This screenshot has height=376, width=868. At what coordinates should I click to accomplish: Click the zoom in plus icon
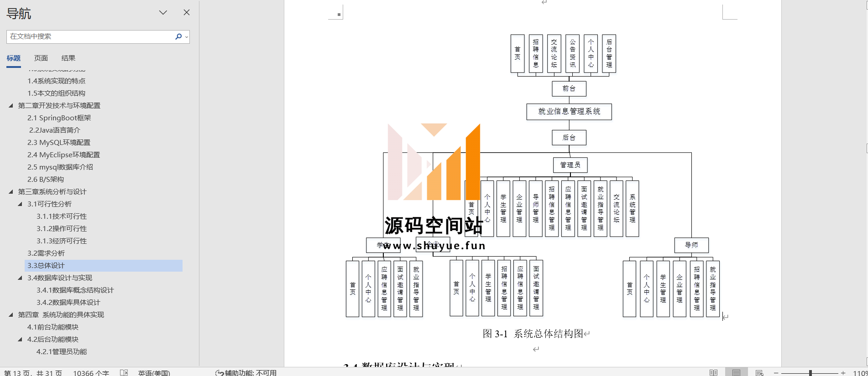click(843, 373)
